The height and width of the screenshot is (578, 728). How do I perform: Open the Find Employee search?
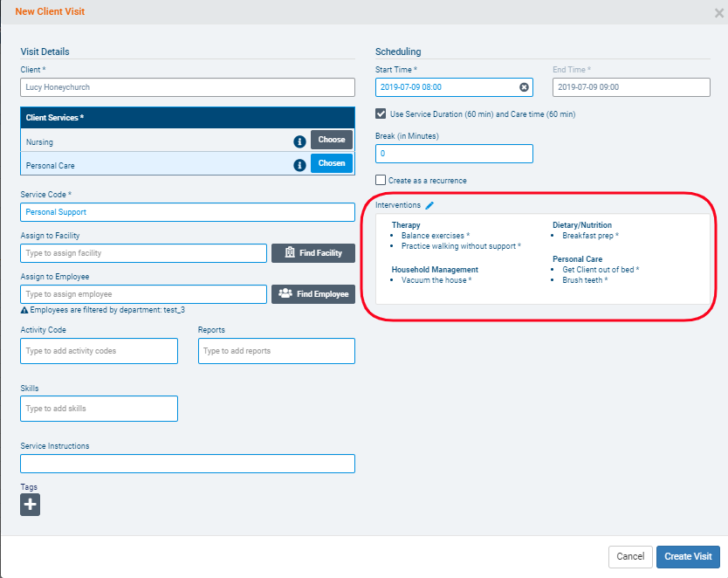(x=313, y=294)
